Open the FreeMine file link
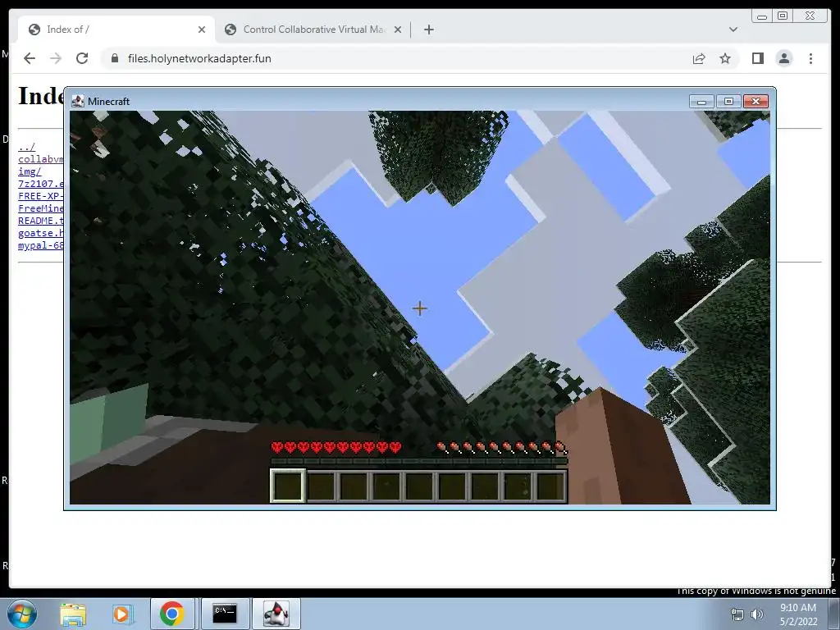The image size is (840, 630). click(41, 208)
